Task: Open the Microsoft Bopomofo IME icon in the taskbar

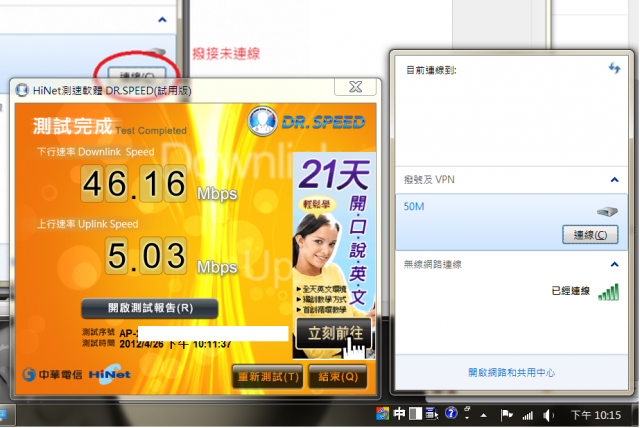Action: point(382,414)
